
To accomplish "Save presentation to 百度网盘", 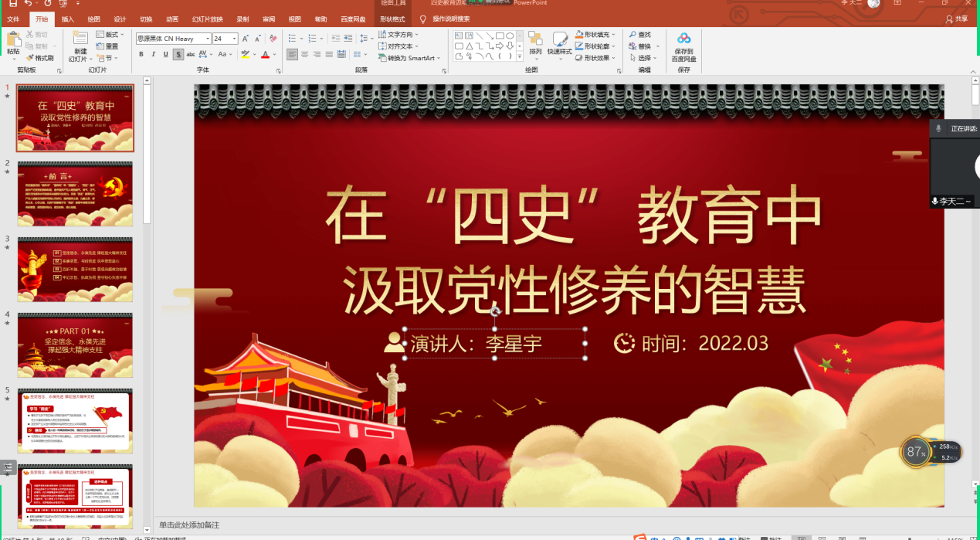I will (683, 46).
